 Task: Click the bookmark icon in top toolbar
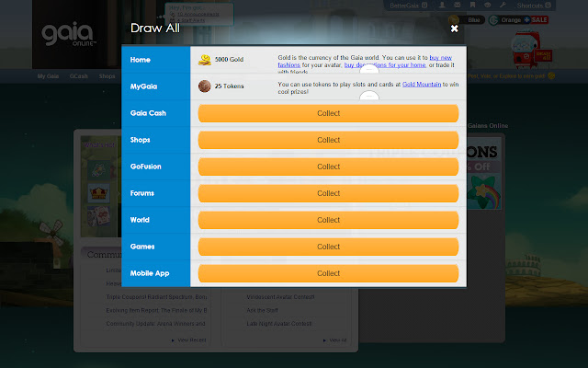click(x=472, y=5)
